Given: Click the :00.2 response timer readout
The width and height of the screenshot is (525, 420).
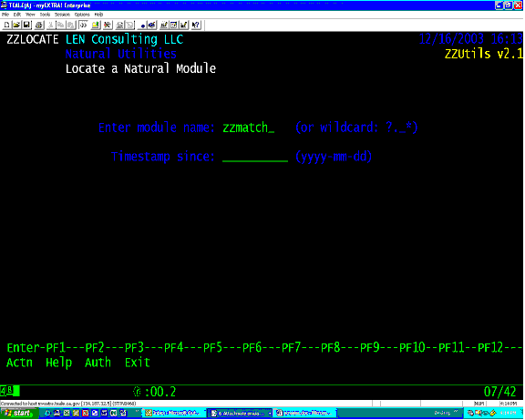Looking at the screenshot, I should 160,392.
